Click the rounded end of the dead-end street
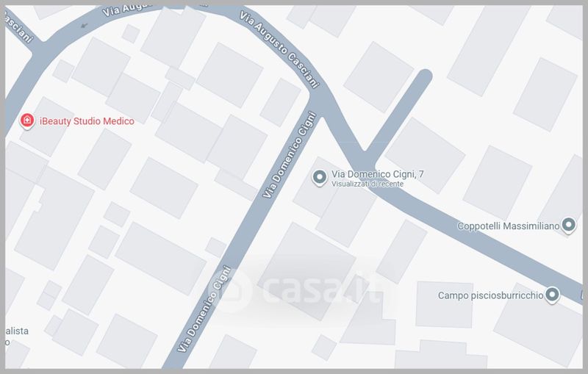The height and width of the screenshot is (374, 588). pyautogui.click(x=425, y=77)
